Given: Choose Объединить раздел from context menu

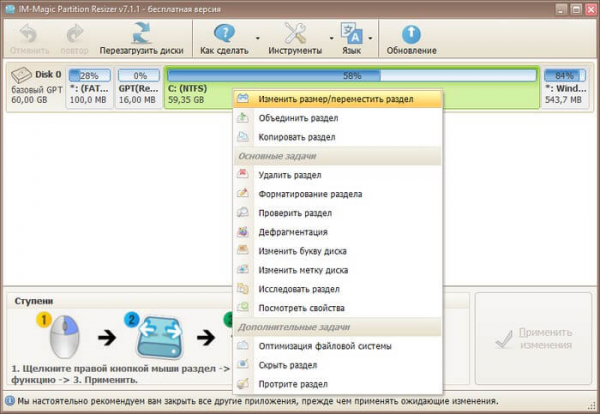Looking at the screenshot, I should [338, 118].
